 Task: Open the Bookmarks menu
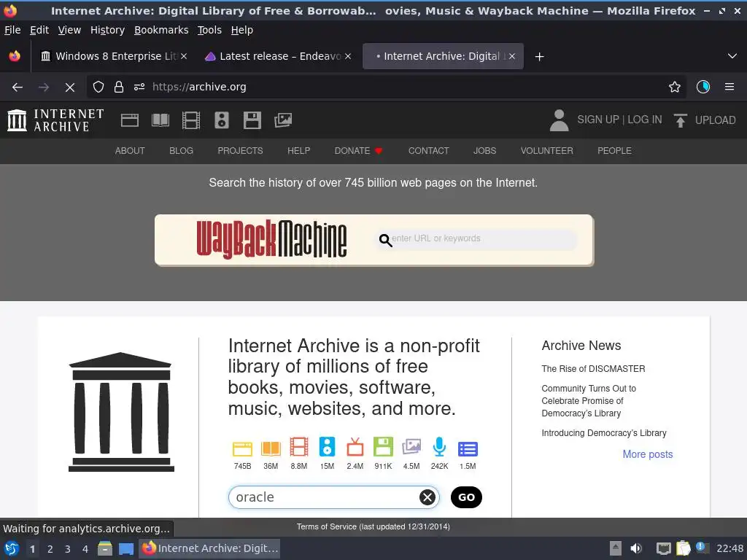coord(161,30)
